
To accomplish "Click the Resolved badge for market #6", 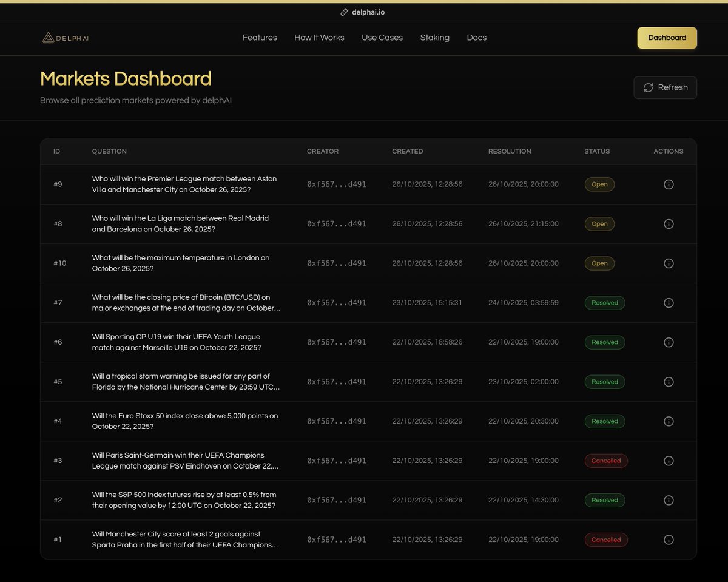I will tap(604, 342).
